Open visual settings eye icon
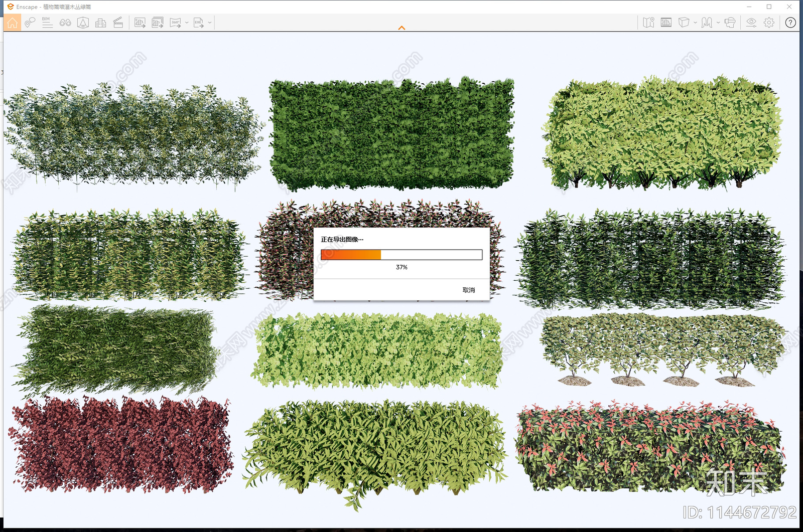This screenshot has height=532, width=803. (x=751, y=23)
